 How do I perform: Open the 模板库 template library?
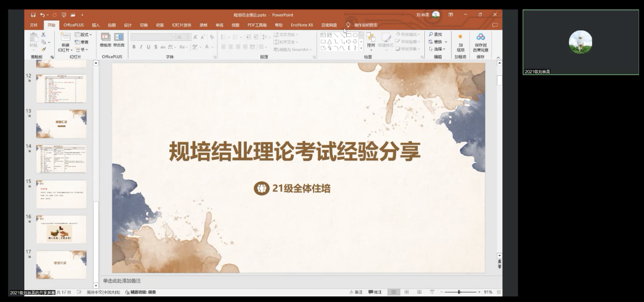point(105,40)
